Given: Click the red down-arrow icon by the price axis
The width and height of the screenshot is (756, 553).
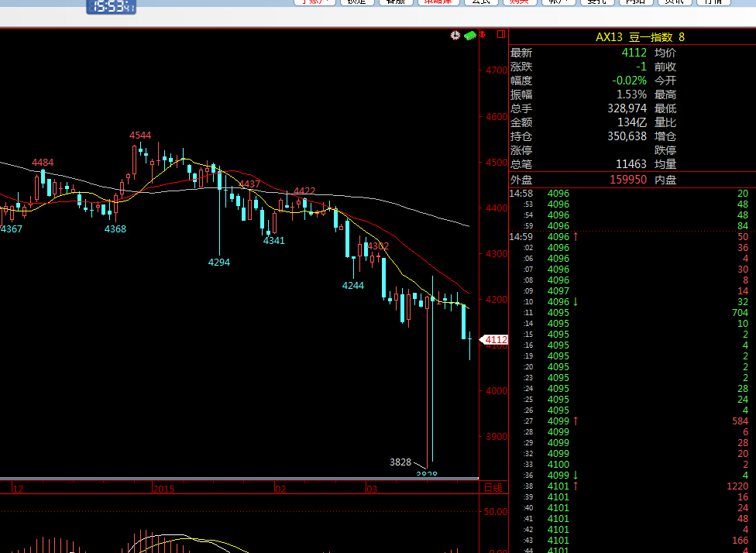Looking at the screenshot, I should pyautogui.click(x=482, y=35).
